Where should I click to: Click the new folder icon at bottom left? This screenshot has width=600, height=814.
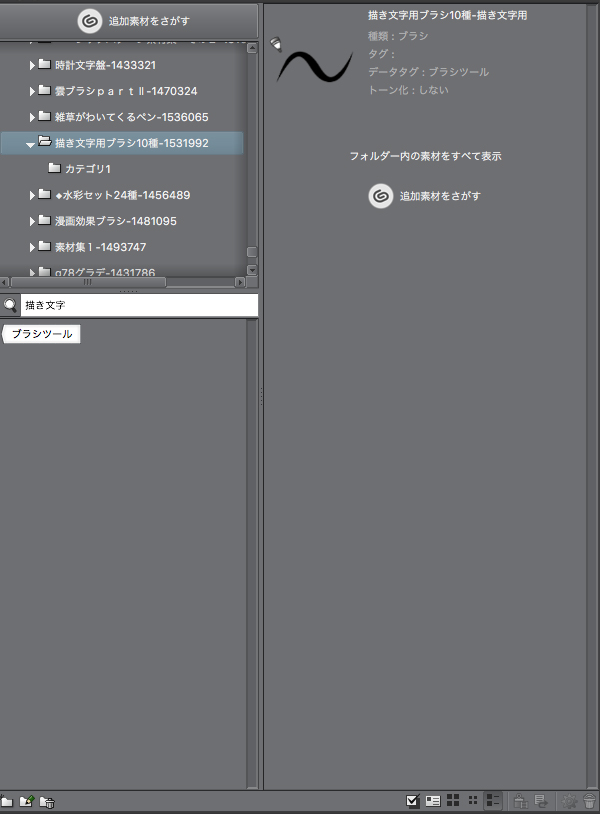[6, 802]
